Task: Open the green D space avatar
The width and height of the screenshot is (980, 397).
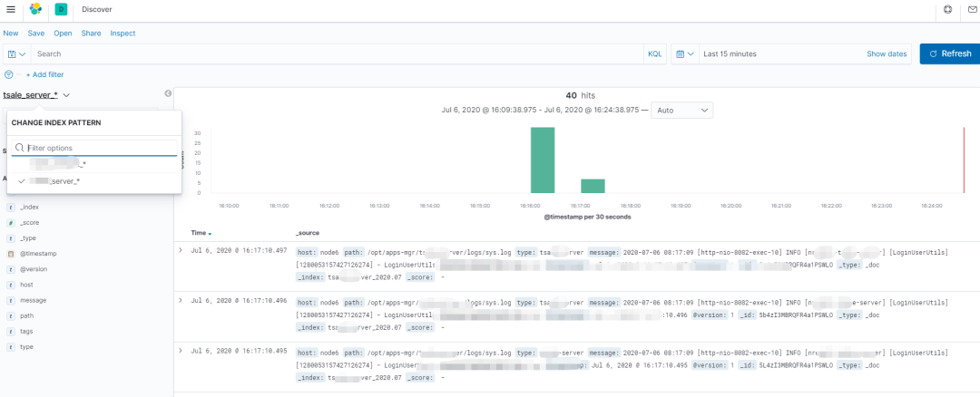Action: [62, 9]
